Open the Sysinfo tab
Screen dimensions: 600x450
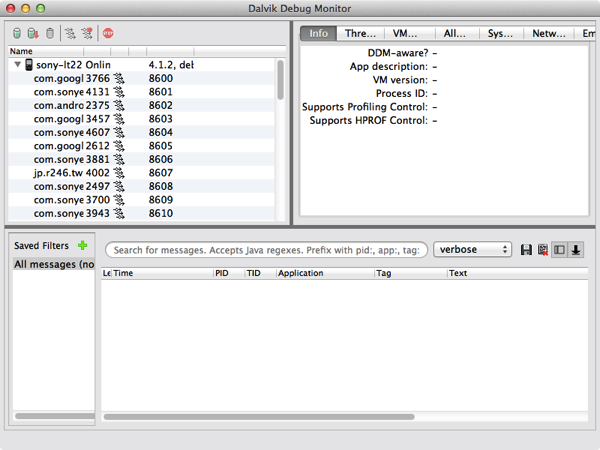(x=500, y=33)
